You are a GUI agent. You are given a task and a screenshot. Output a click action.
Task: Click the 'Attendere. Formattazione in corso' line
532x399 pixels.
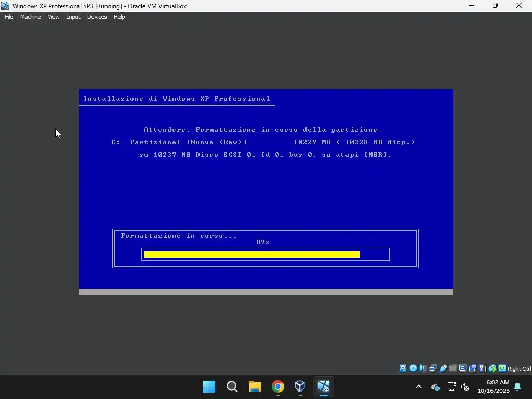(261, 130)
